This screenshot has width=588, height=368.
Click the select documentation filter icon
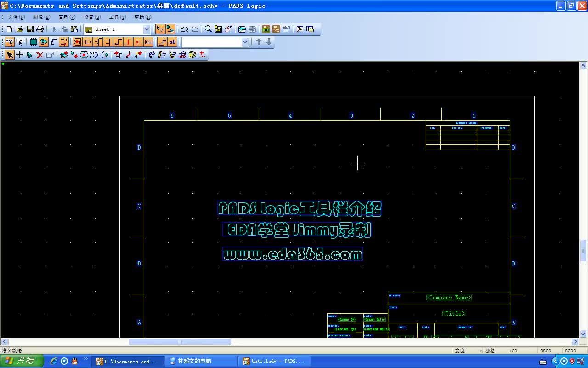point(20,42)
